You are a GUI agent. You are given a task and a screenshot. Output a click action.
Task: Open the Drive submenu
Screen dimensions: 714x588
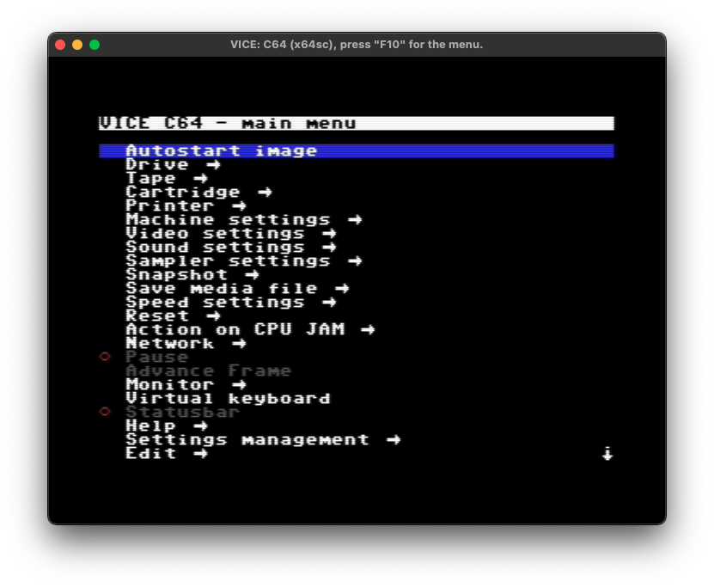point(157,165)
